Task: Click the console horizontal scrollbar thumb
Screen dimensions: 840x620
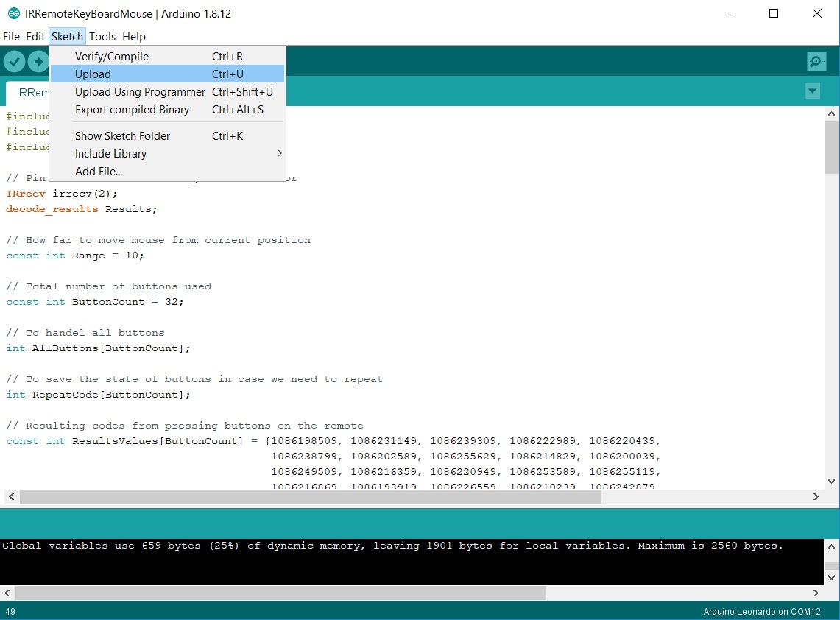Action: (x=280, y=593)
